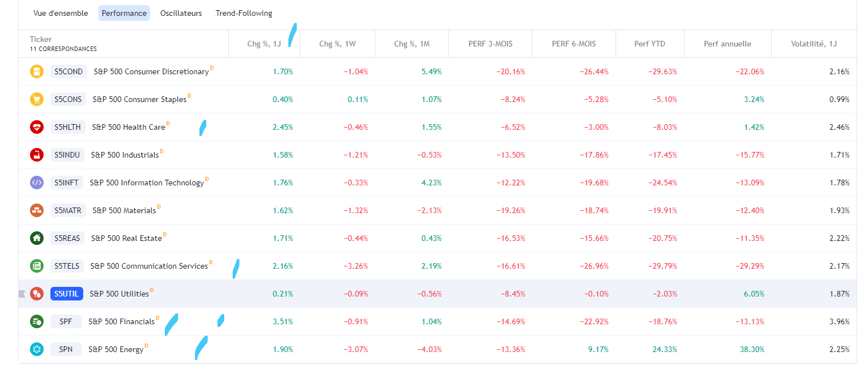Click the Information Technology code icon

click(x=37, y=183)
